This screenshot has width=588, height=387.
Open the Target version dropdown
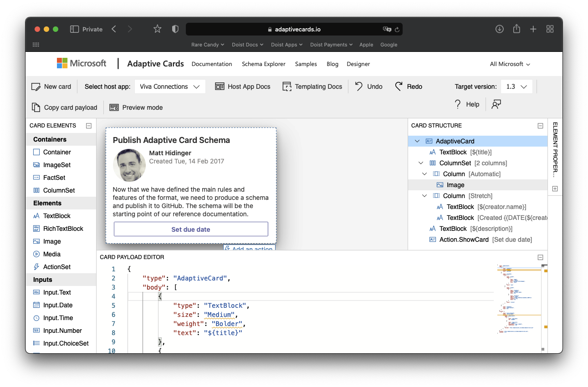click(x=516, y=86)
